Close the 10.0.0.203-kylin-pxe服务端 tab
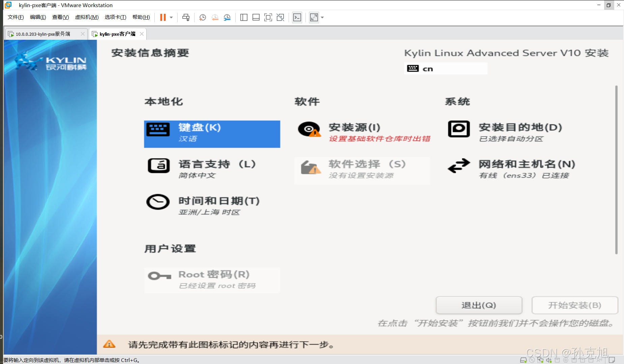The image size is (624, 364). coord(83,34)
